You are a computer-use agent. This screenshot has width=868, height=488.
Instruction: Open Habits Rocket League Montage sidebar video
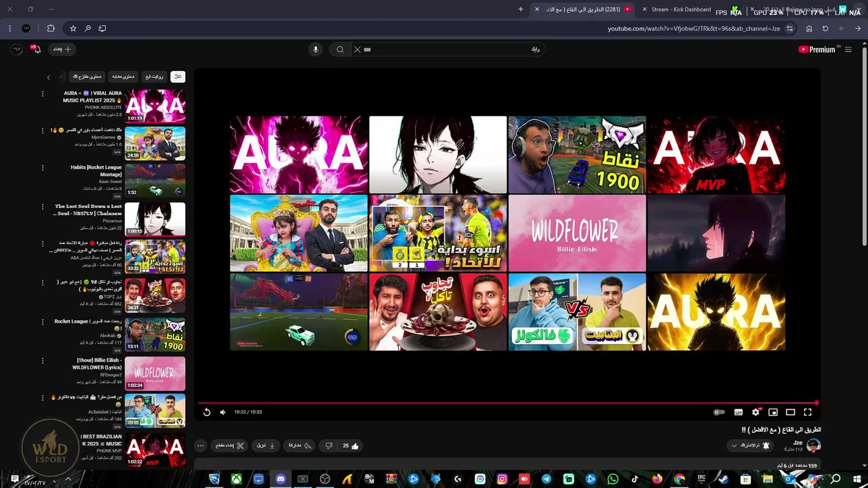click(155, 181)
